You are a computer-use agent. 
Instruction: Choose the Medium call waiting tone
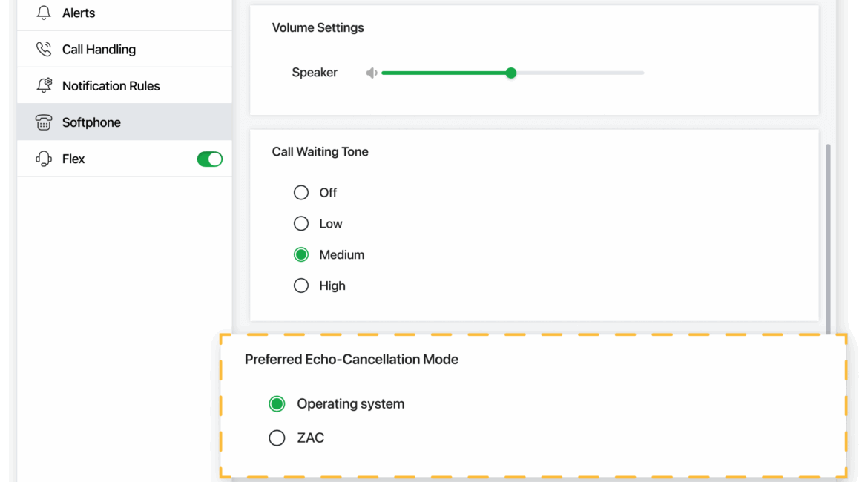pyautogui.click(x=301, y=255)
